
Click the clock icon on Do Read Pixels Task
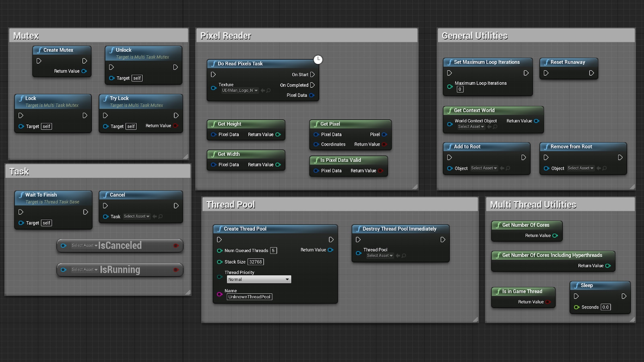(318, 59)
